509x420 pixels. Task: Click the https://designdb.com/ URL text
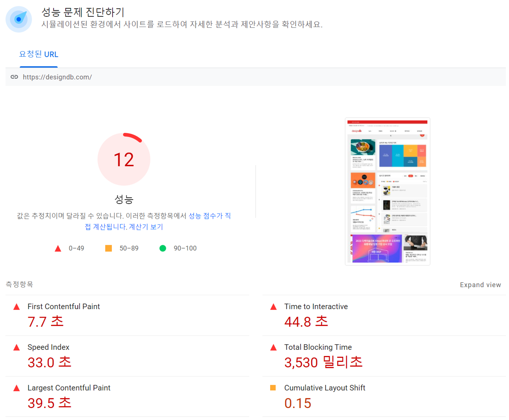(x=57, y=77)
